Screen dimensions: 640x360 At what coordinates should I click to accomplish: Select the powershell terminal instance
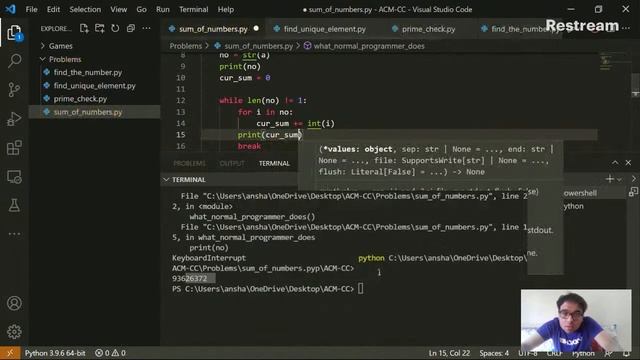(581, 193)
